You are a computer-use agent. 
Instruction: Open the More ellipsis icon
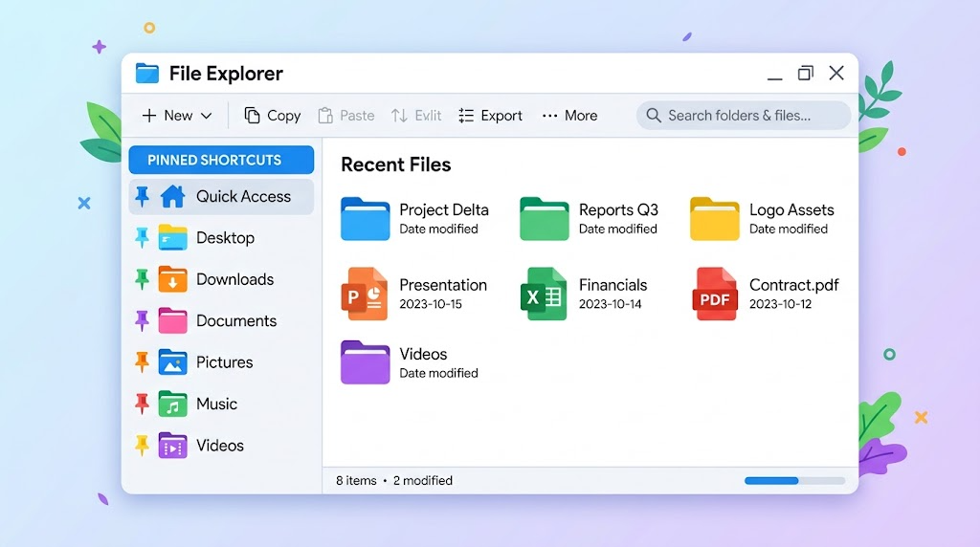550,116
